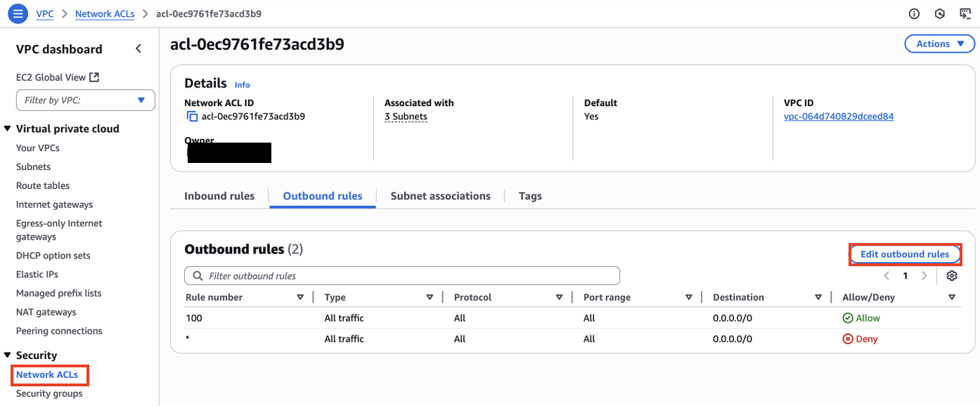980x406 pixels.
Task: Switch to the Inbound rules tab
Action: click(x=219, y=196)
